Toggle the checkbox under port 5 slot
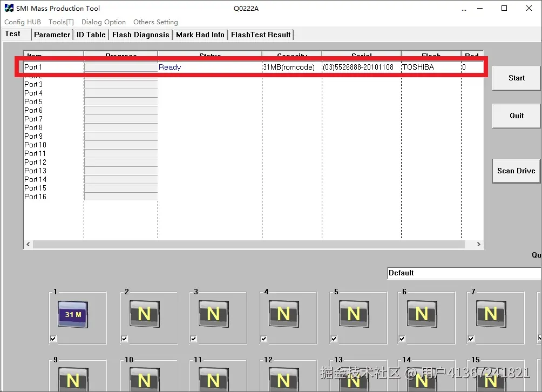The height and width of the screenshot is (392, 542). click(x=334, y=339)
